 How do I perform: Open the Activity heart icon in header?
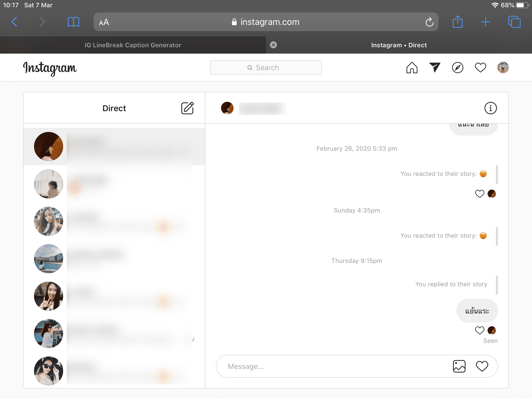pos(480,68)
